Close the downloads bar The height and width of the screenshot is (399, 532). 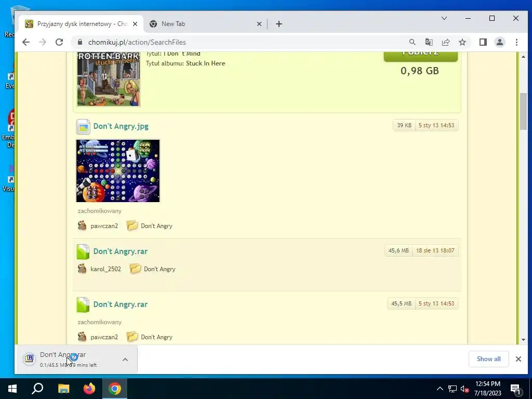[x=518, y=359]
